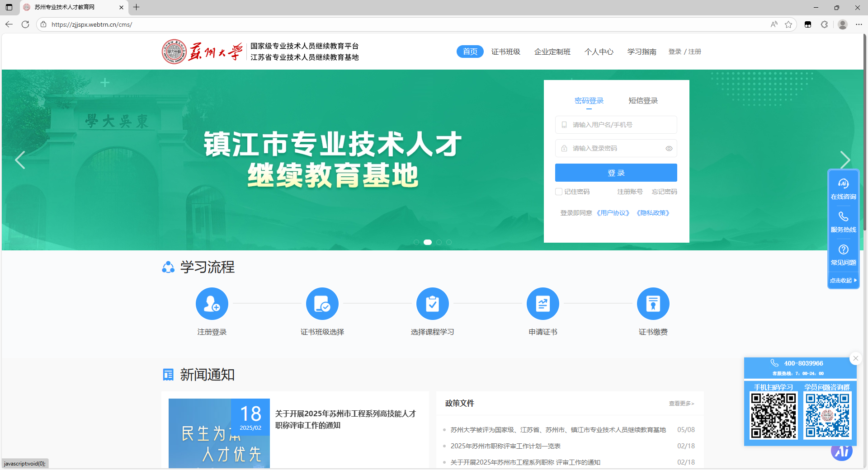Click the 选择课程学习 clipboard icon
Image resolution: width=868 pixels, height=470 pixels.
[432, 304]
